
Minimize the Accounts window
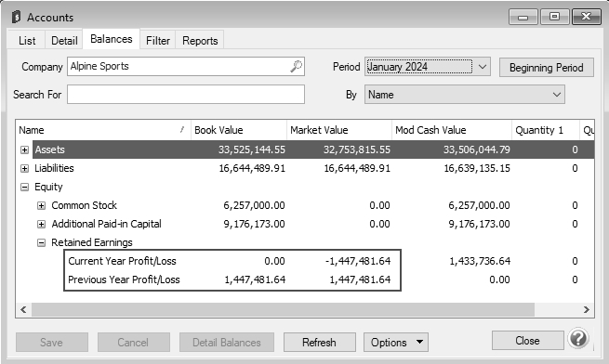coord(523,17)
